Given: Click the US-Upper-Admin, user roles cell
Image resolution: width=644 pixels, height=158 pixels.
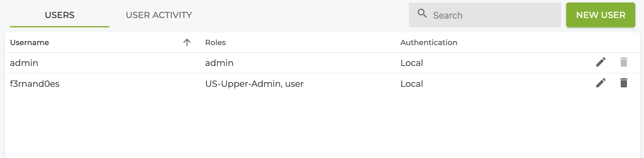Looking at the screenshot, I should [x=254, y=84].
